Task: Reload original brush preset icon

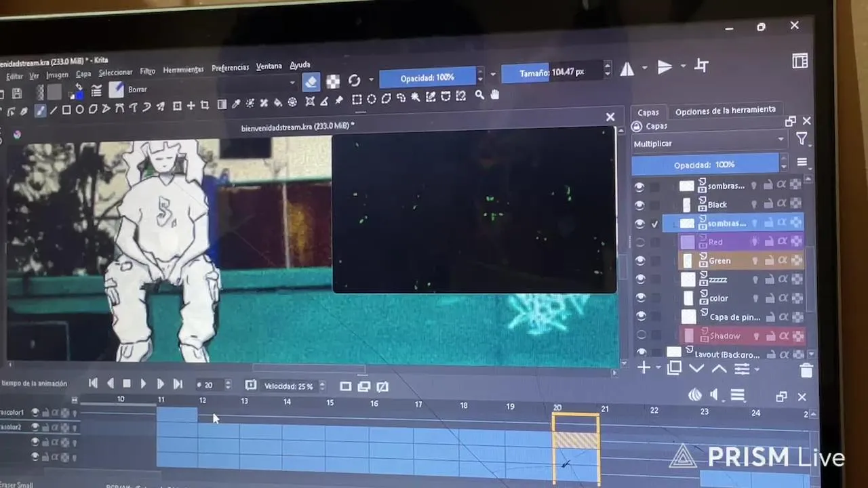Action: click(354, 81)
